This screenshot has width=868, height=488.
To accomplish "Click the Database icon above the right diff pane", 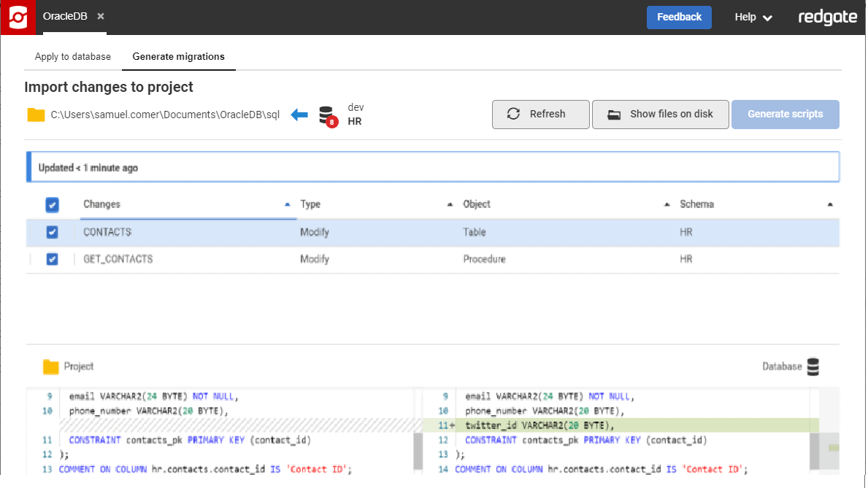I will (x=813, y=367).
